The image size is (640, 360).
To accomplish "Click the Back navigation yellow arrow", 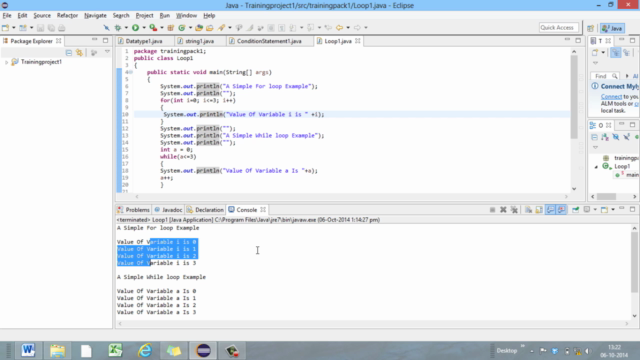I will pos(339,28).
